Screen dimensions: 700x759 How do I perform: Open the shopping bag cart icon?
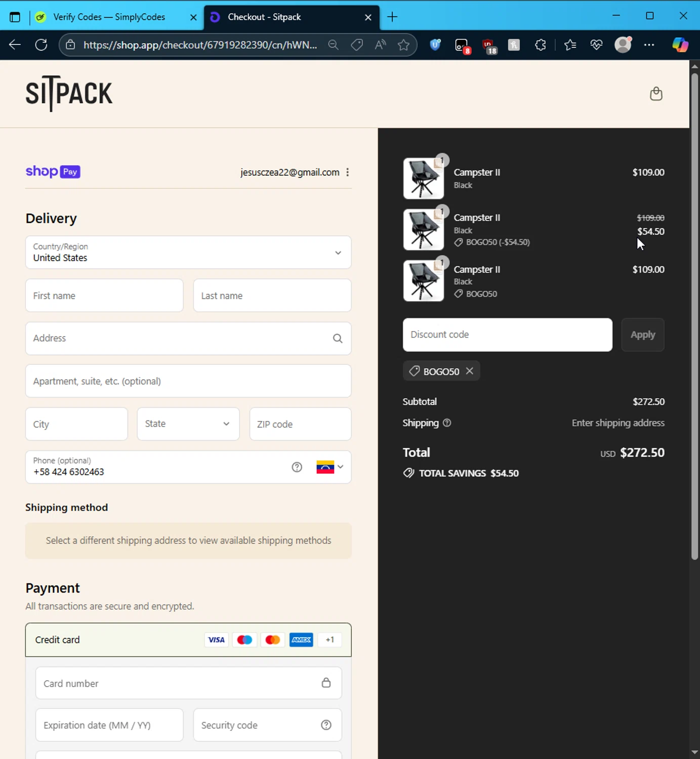(x=656, y=94)
